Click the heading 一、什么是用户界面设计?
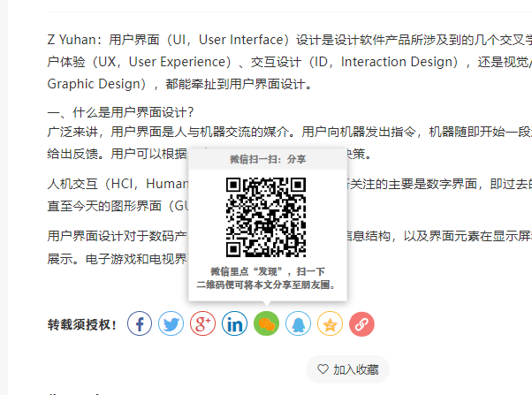 coord(120,112)
